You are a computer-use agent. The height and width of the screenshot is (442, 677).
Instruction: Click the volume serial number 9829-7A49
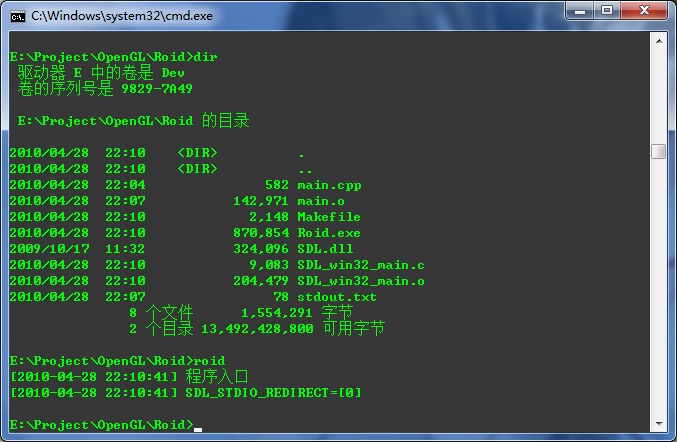[157, 89]
